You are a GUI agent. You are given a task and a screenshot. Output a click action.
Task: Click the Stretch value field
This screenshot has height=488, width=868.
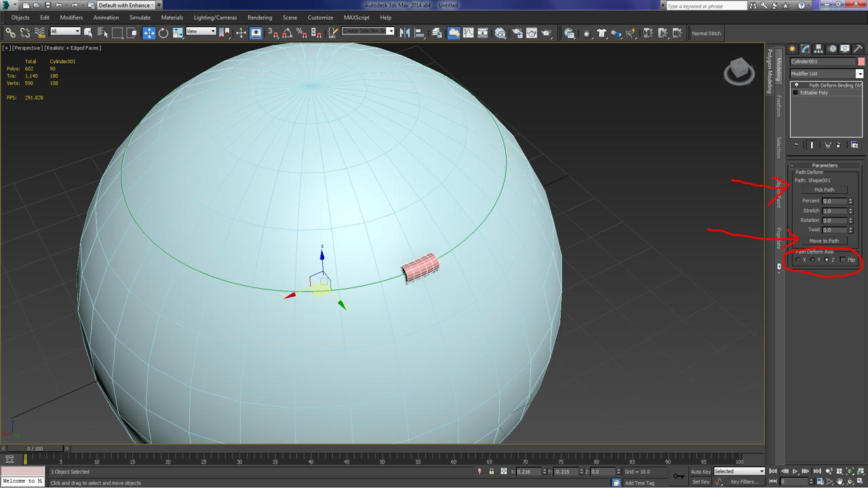(834, 211)
